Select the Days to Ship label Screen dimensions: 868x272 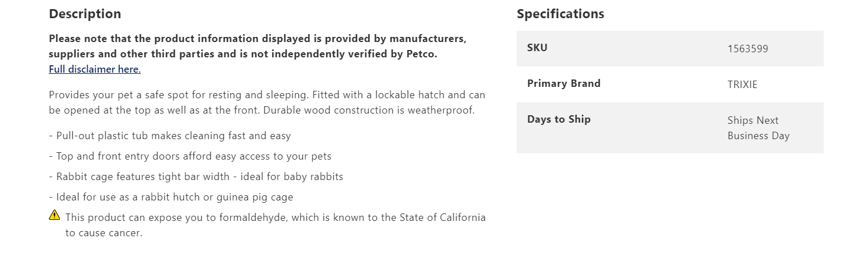pyautogui.click(x=558, y=119)
